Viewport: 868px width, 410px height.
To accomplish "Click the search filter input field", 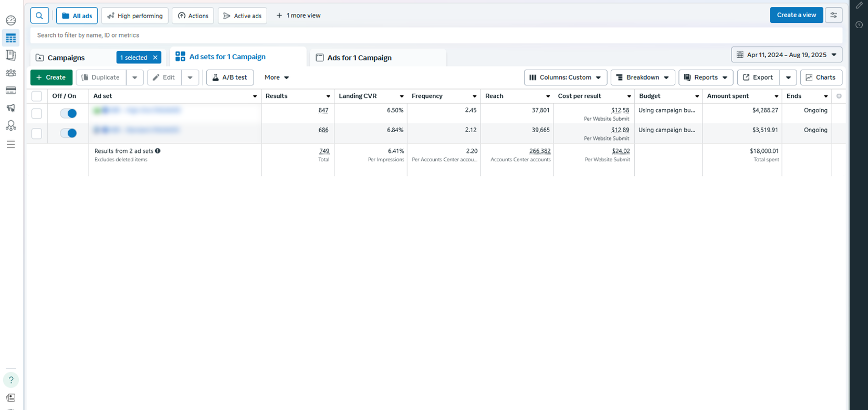I will click(436, 35).
